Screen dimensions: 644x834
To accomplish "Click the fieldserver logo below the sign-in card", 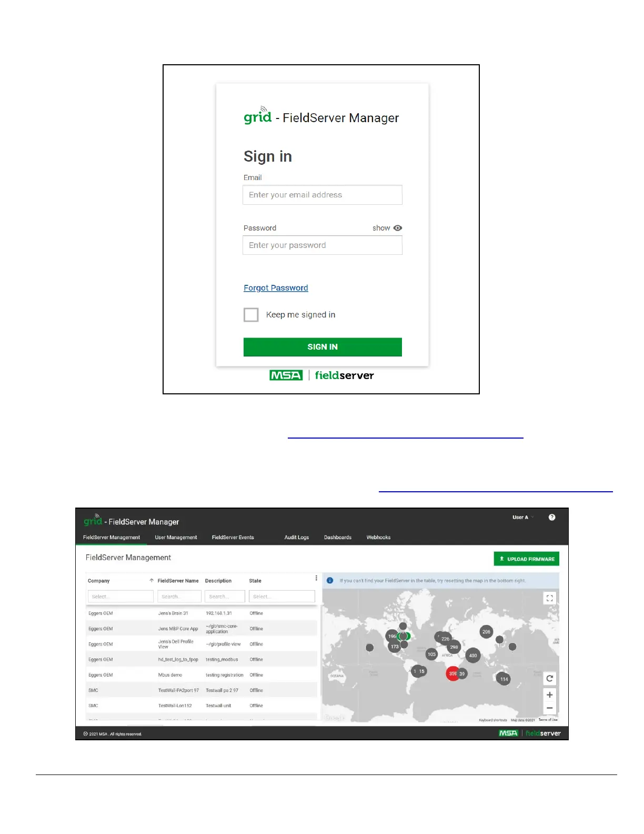I will click(x=344, y=375).
